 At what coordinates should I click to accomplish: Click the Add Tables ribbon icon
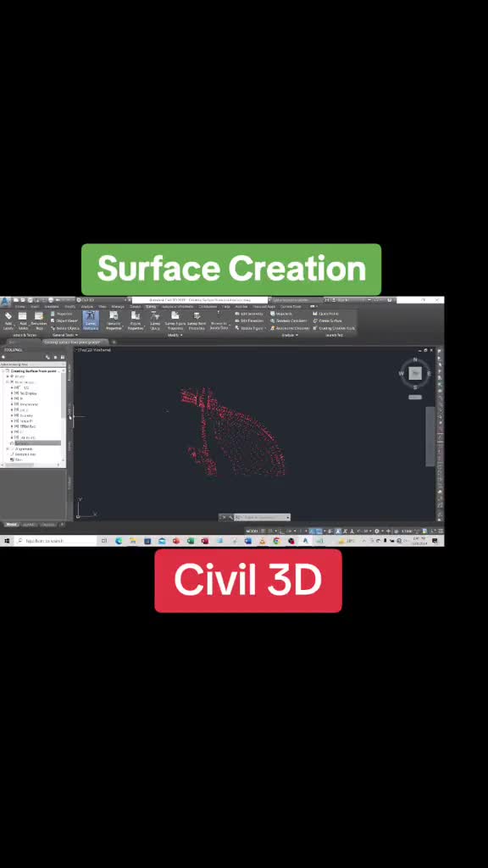pos(23,320)
